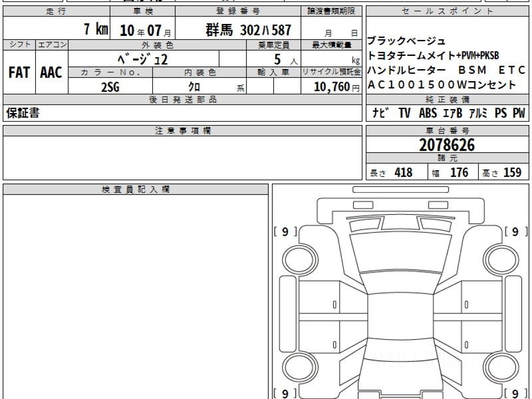
Task: Click the 諸元 header
Action: 447,158
